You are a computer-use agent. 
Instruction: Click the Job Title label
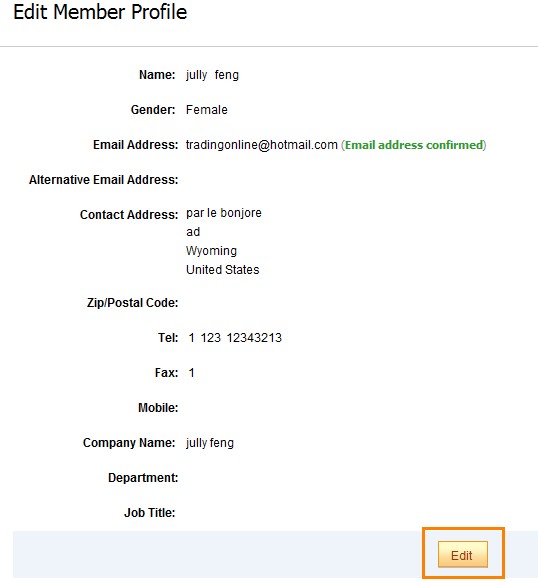(150, 513)
